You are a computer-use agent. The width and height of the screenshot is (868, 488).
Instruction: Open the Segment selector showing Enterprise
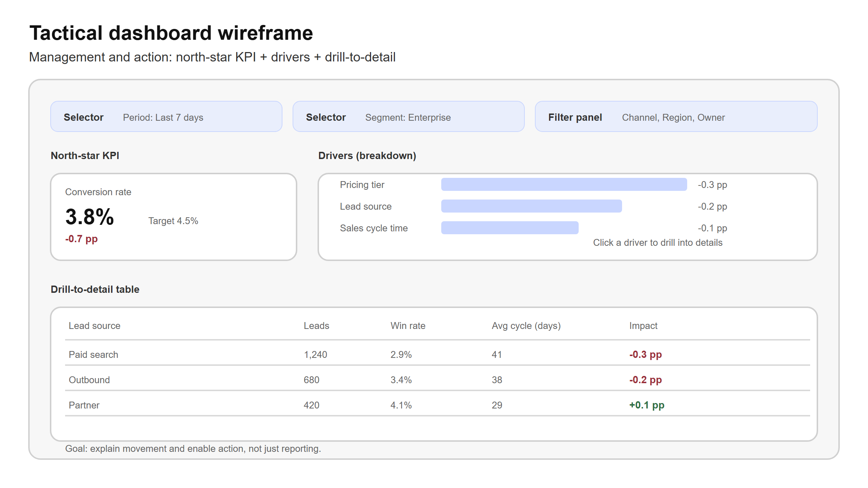pyautogui.click(x=408, y=116)
